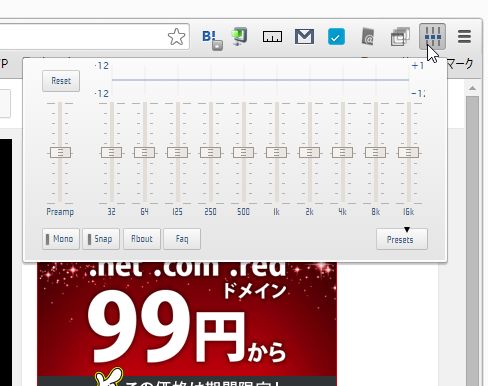The height and width of the screenshot is (386, 488).
Task: Open the Presets dropdown
Action: click(402, 239)
